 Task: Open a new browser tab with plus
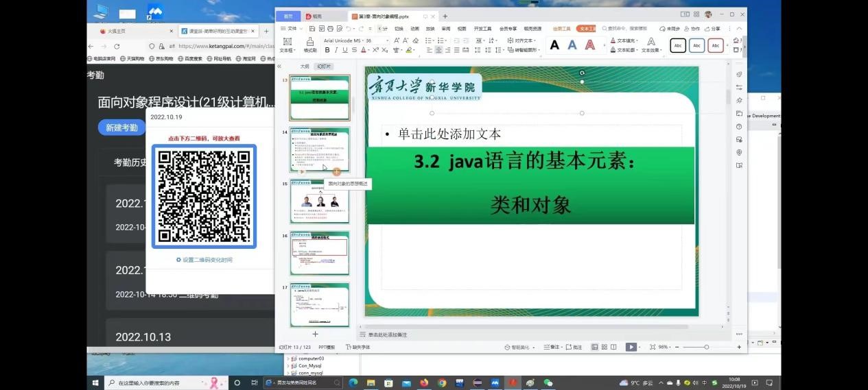(x=266, y=31)
